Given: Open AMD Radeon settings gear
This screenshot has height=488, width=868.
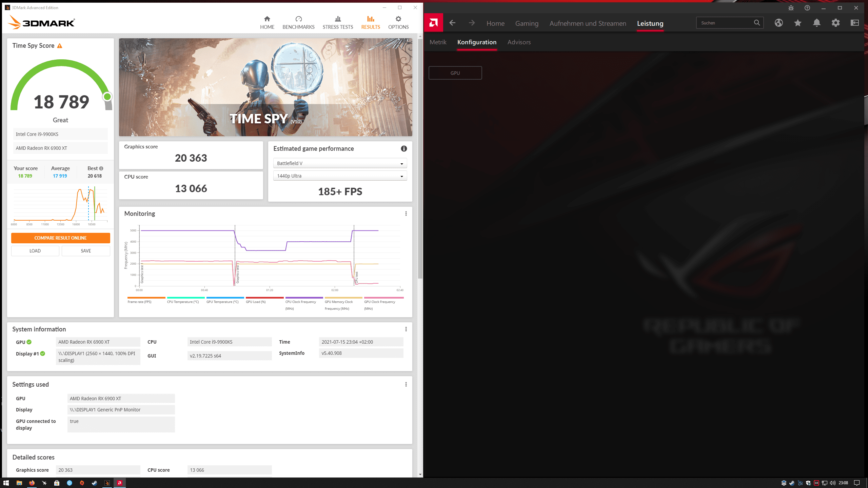Looking at the screenshot, I should point(835,23).
